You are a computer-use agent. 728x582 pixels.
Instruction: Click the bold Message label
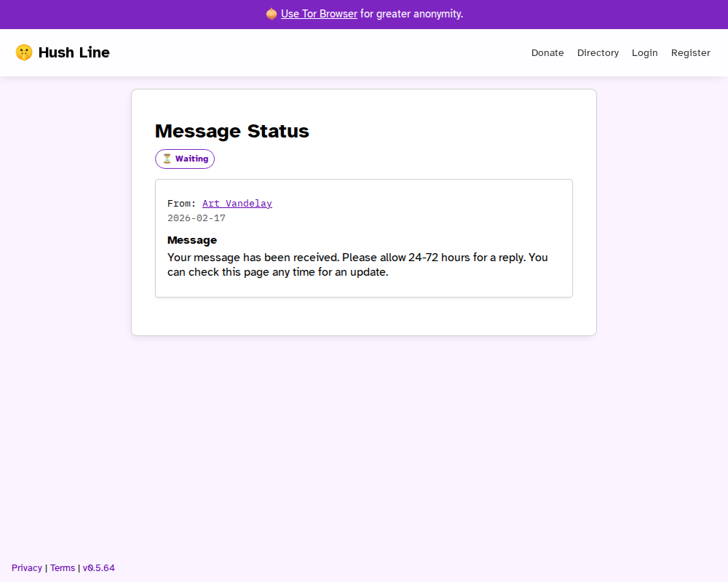(192, 240)
